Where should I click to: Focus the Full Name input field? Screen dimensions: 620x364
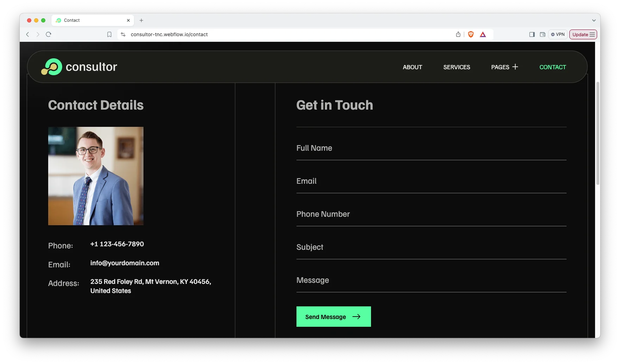coord(431,148)
